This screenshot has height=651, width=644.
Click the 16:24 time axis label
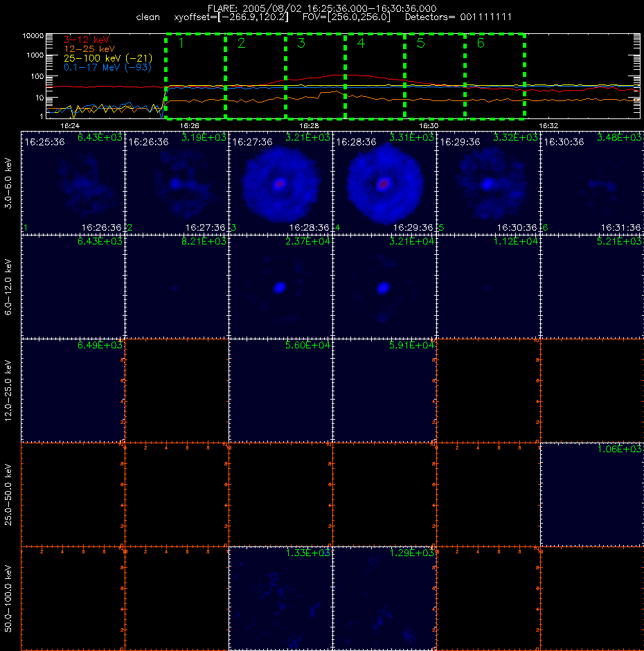(70, 125)
